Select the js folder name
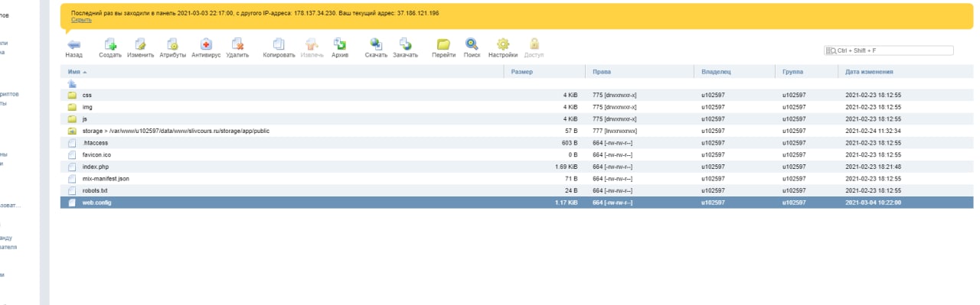The width and height of the screenshot is (980, 305). [85, 119]
